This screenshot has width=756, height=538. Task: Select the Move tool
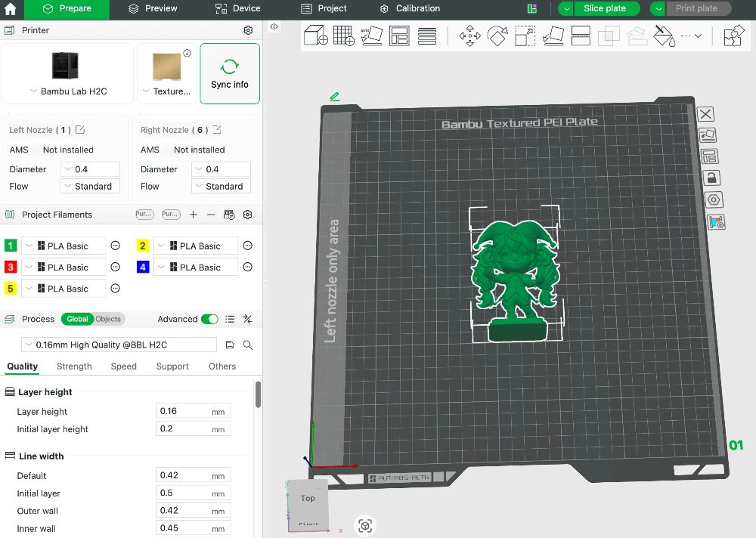tap(469, 36)
